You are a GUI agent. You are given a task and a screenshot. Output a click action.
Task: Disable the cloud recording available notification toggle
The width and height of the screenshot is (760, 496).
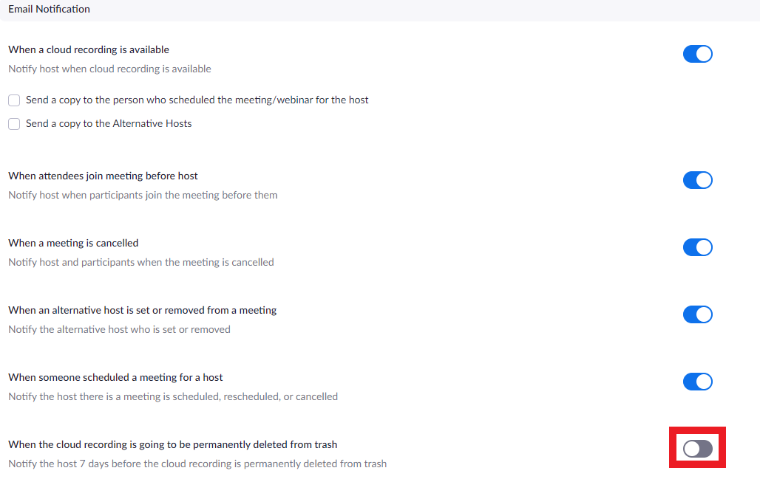[x=697, y=54]
